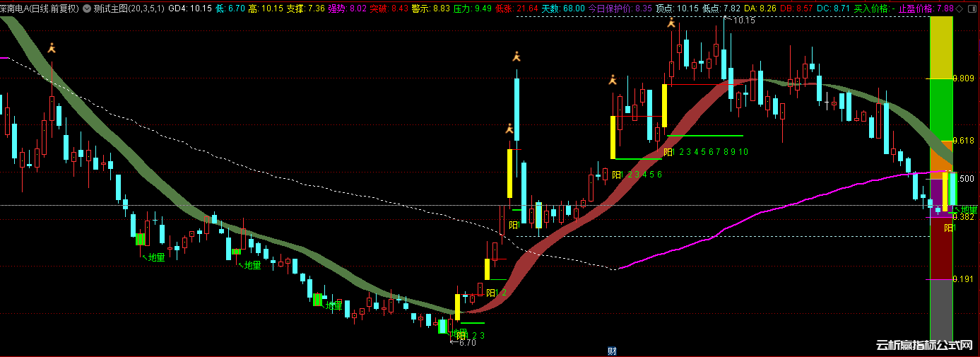Click the topmost orange runner figure icon near 10.15 peak
The height and width of the screenshot is (357, 980).
[x=671, y=23]
